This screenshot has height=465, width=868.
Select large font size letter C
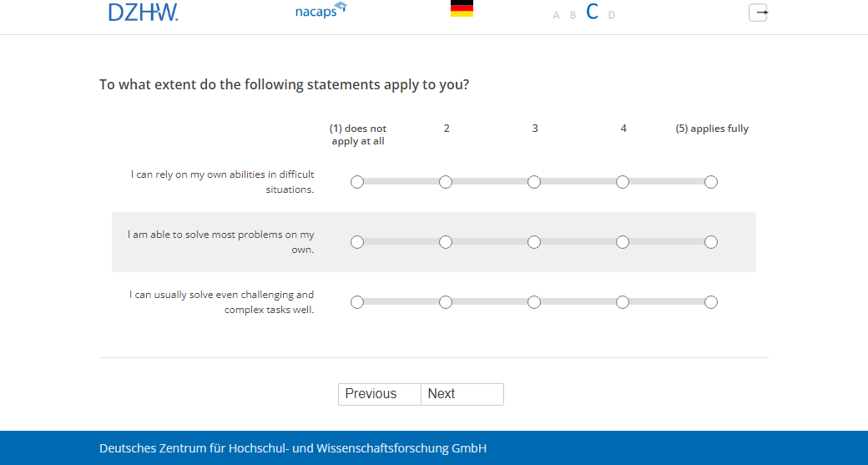coord(593,12)
